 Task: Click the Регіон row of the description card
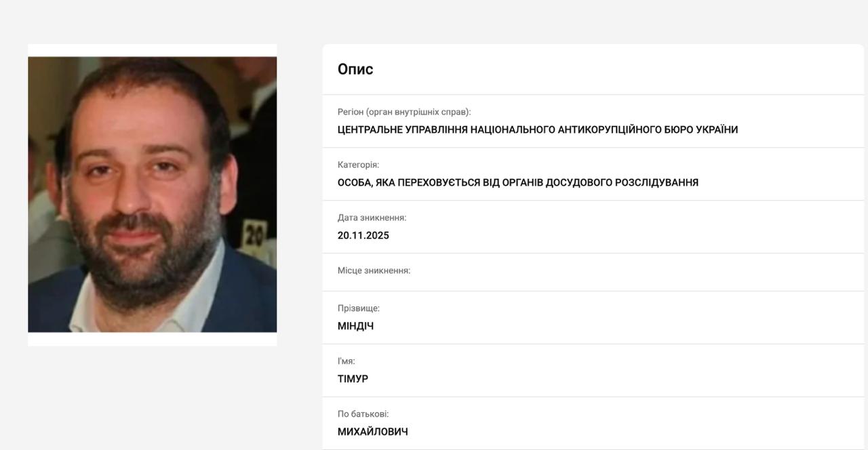tap(593, 121)
